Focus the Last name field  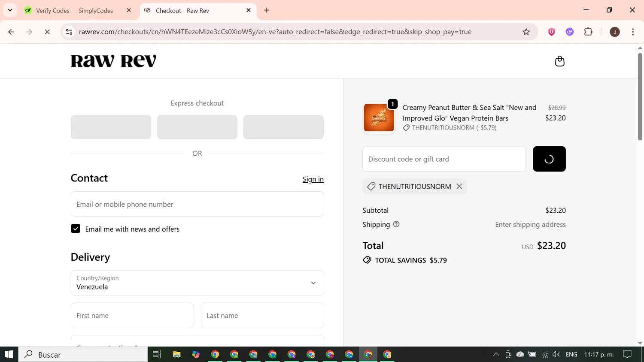(262, 315)
